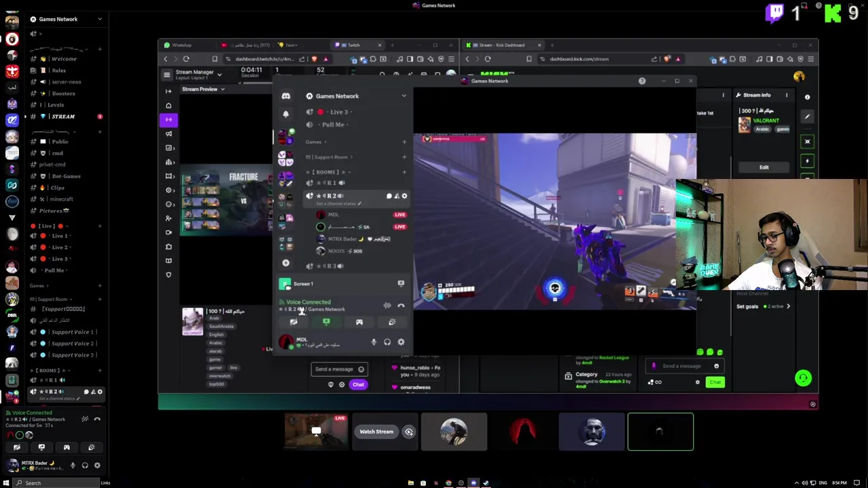Collapse the Support Room category in left sidebar
The image size is (868, 488).
click(x=52, y=299)
